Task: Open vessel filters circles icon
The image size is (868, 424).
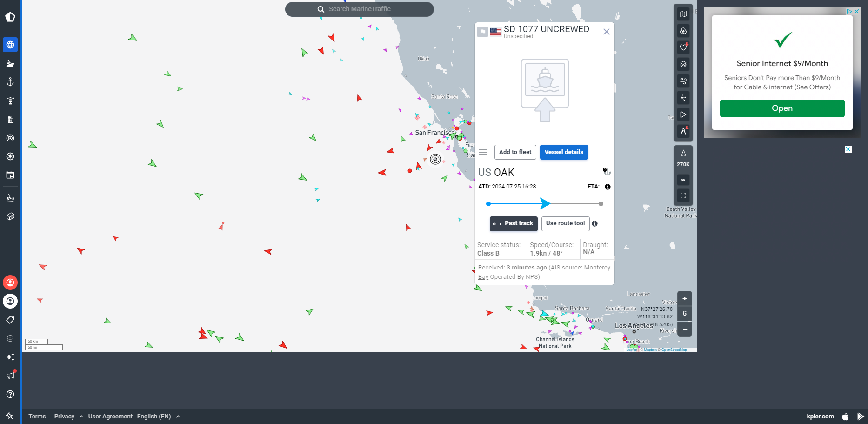Action: click(x=683, y=31)
